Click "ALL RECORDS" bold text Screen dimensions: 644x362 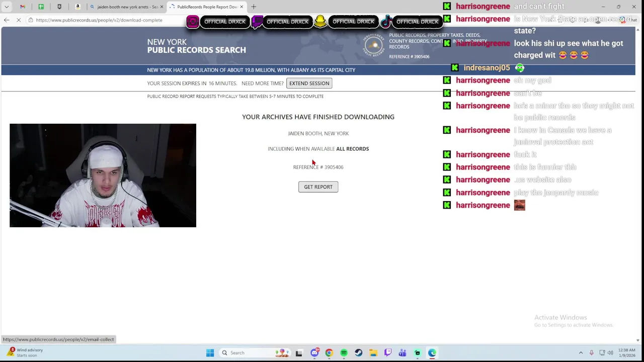352,149
